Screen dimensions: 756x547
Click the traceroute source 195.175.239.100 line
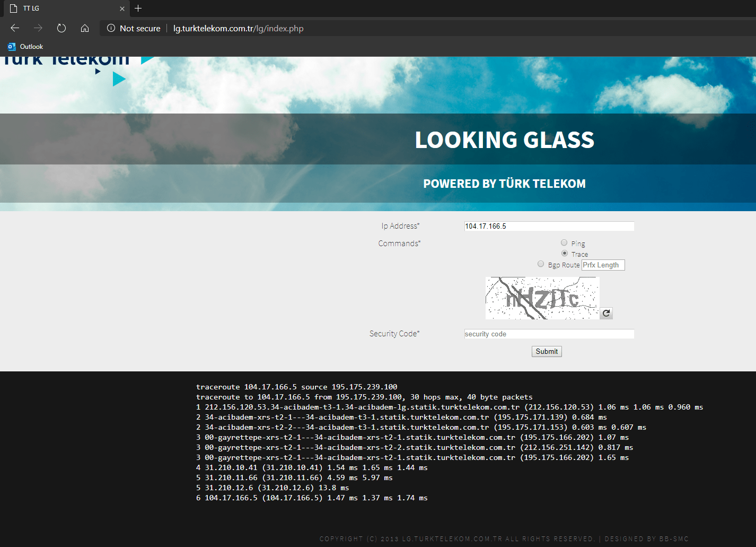pyautogui.click(x=297, y=387)
